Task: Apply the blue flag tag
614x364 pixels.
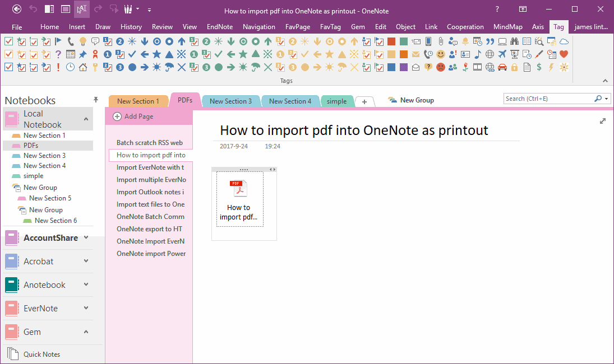Action: 58,41
